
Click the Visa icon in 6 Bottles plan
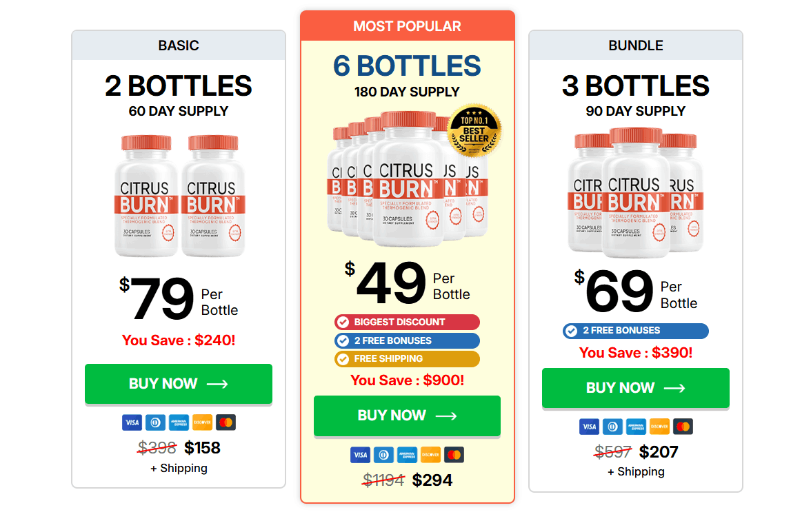pyautogui.click(x=360, y=455)
